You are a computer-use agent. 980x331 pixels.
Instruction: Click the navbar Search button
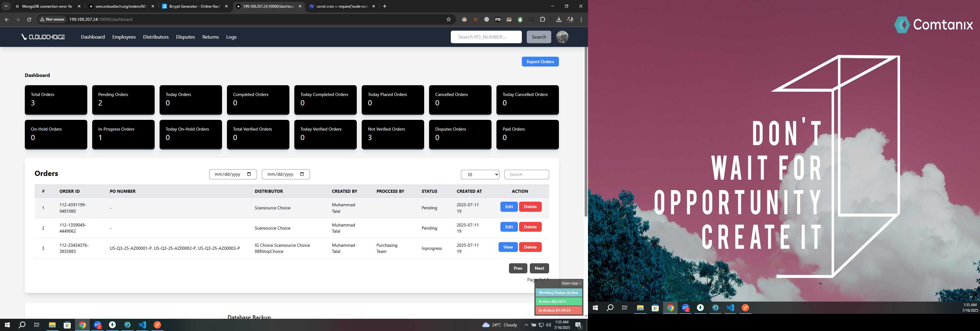tap(538, 37)
